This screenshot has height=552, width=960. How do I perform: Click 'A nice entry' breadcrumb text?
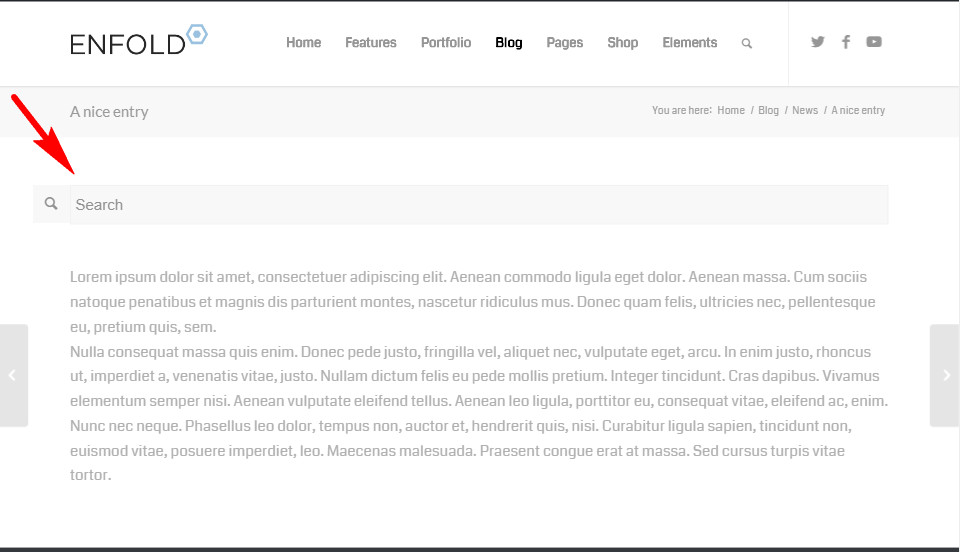(858, 110)
